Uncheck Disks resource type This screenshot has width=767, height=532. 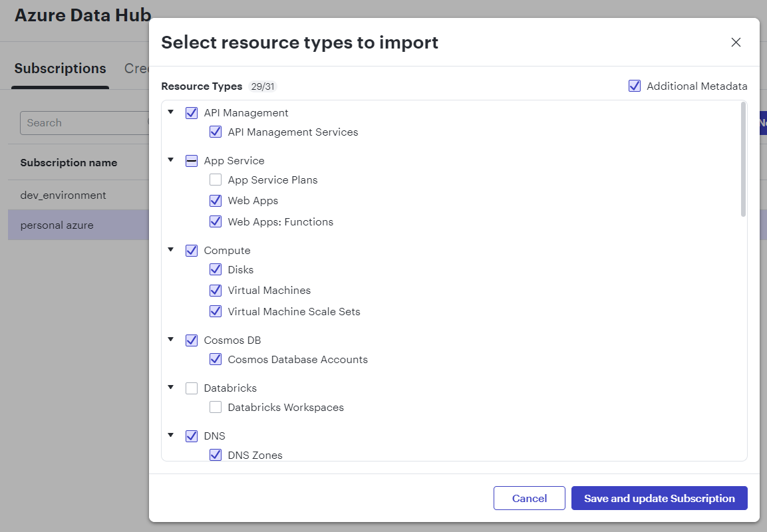216,269
